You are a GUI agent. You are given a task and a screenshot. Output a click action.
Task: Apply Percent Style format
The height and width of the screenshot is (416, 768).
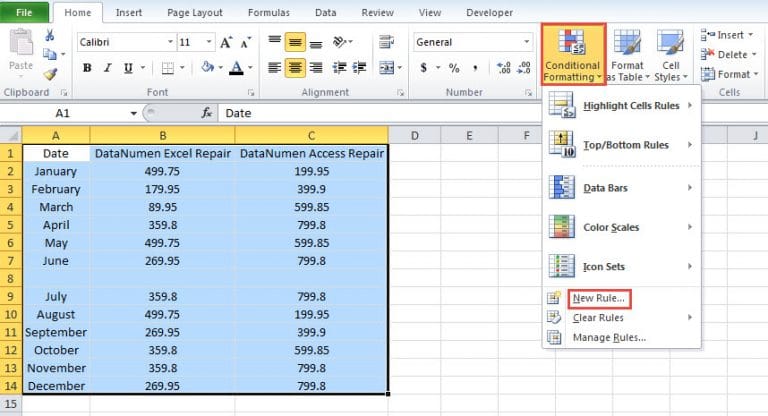coord(454,68)
